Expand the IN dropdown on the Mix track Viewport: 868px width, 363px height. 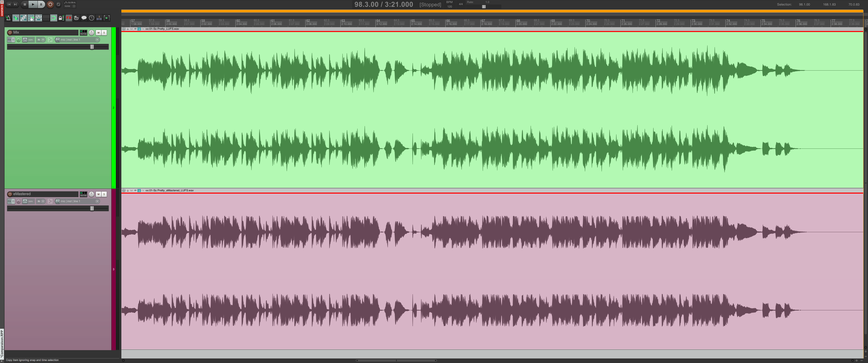tap(43, 40)
